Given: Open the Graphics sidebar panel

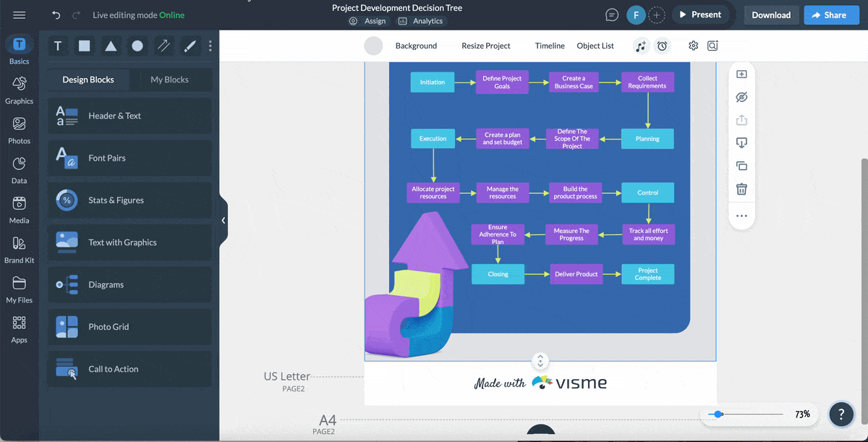Looking at the screenshot, I should [x=20, y=90].
